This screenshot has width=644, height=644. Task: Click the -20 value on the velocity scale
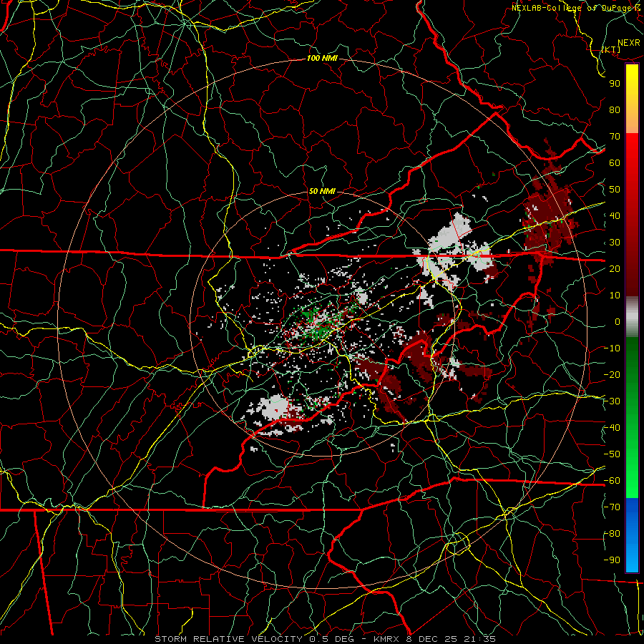(x=612, y=374)
